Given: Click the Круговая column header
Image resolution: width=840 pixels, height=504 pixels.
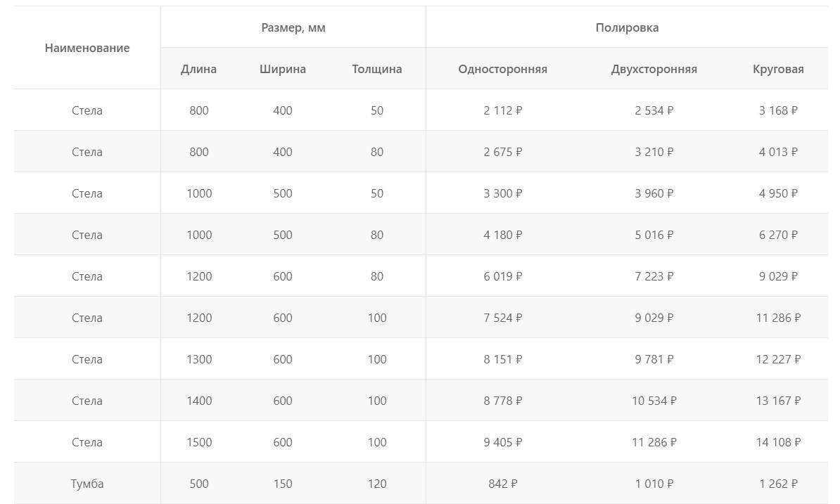Looking at the screenshot, I should pyautogui.click(x=778, y=69).
